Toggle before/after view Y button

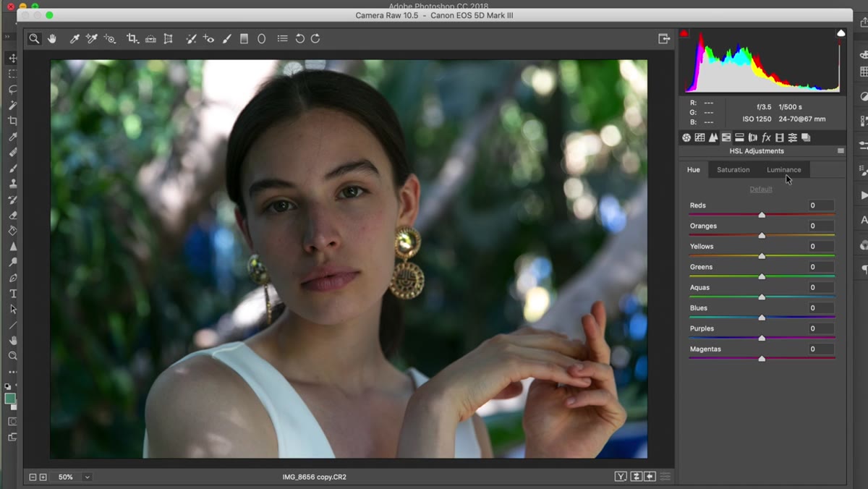point(621,477)
